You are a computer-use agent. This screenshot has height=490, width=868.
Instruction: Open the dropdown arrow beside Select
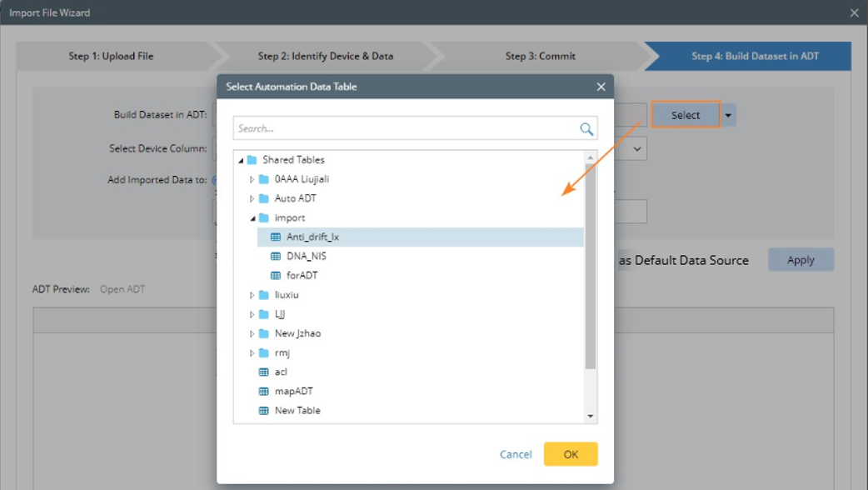point(729,115)
